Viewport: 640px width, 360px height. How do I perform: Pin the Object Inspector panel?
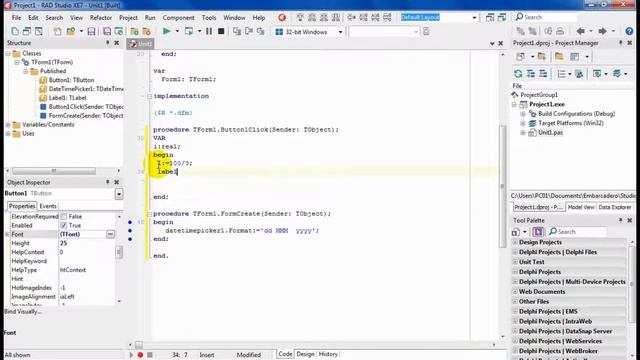point(108,182)
